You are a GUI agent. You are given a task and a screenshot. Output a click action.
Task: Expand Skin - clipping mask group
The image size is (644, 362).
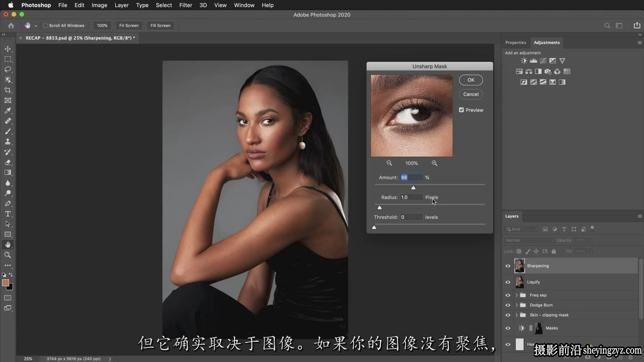tap(516, 315)
